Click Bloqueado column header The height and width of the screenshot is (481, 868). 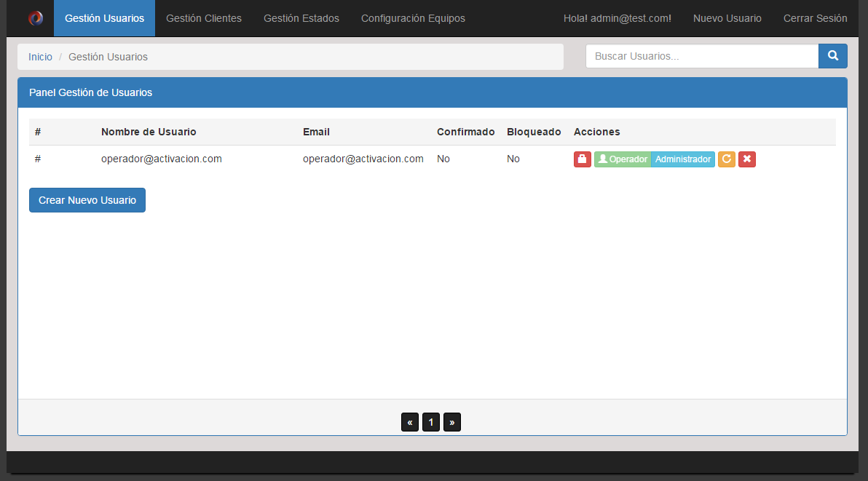coord(534,132)
